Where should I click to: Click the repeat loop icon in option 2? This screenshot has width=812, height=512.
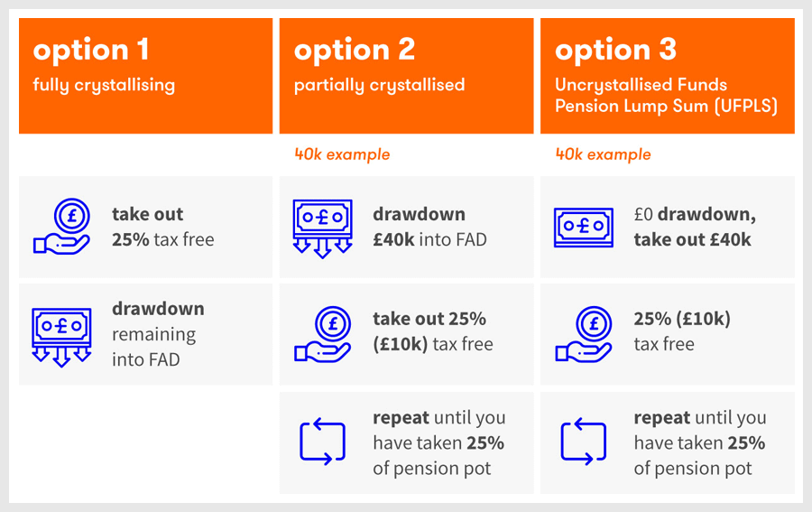tap(323, 441)
